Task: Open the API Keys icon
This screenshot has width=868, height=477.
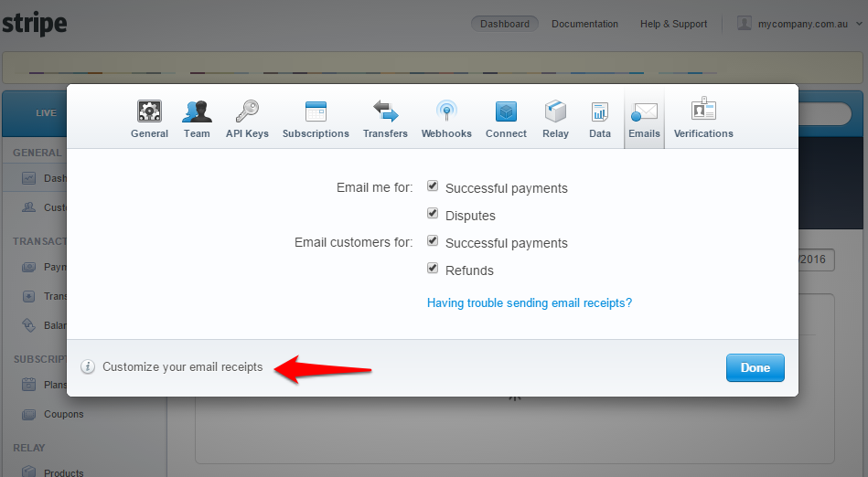Action: pos(247,111)
